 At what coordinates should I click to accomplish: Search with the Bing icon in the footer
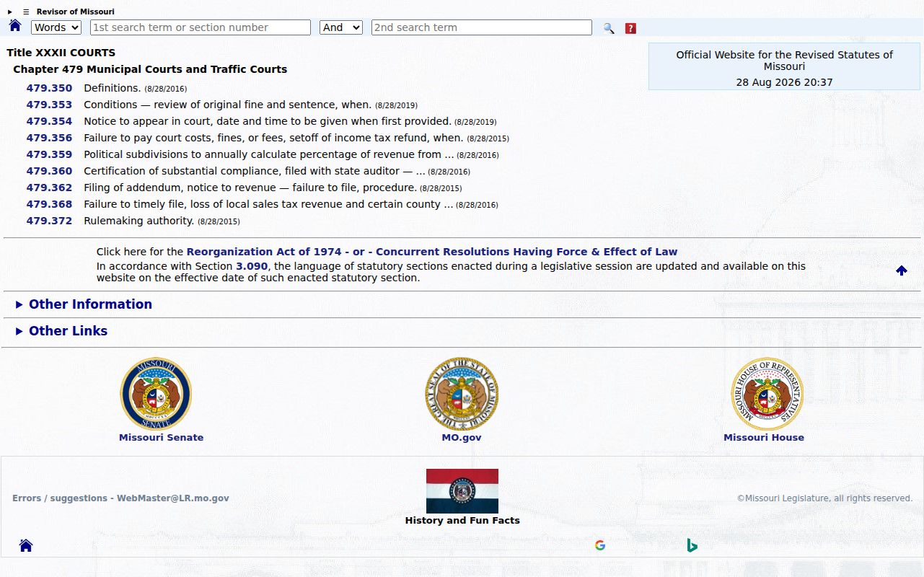click(x=692, y=545)
